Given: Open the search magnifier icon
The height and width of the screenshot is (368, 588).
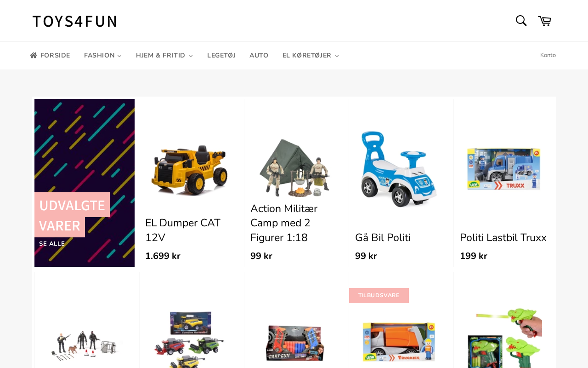Looking at the screenshot, I should [521, 21].
